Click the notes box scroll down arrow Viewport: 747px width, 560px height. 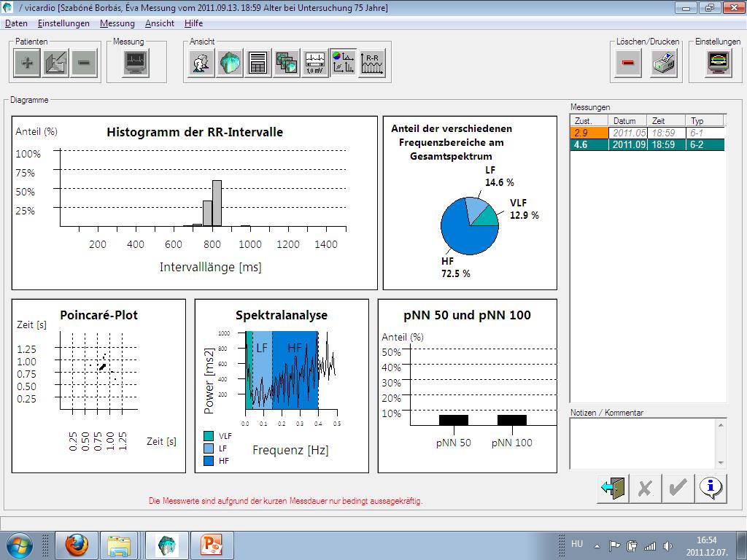721,463
